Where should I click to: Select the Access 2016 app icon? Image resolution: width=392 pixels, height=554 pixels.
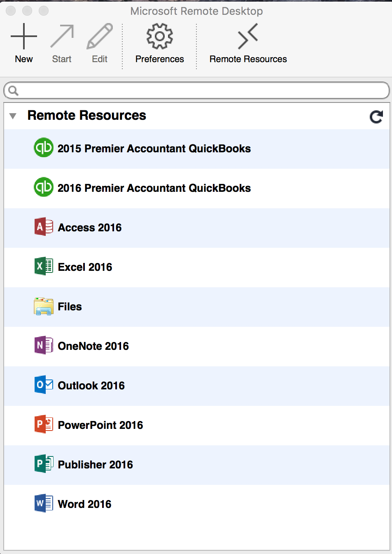[44, 227]
